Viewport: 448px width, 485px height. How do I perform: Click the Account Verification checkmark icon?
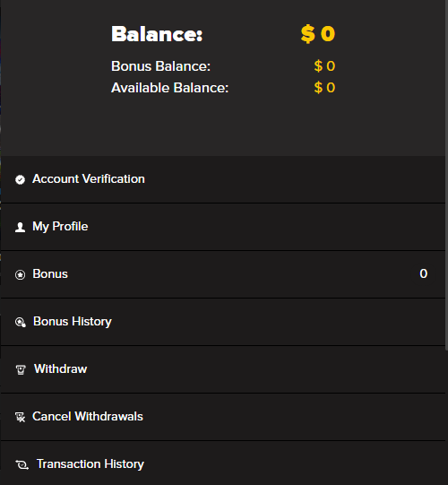coord(20,179)
